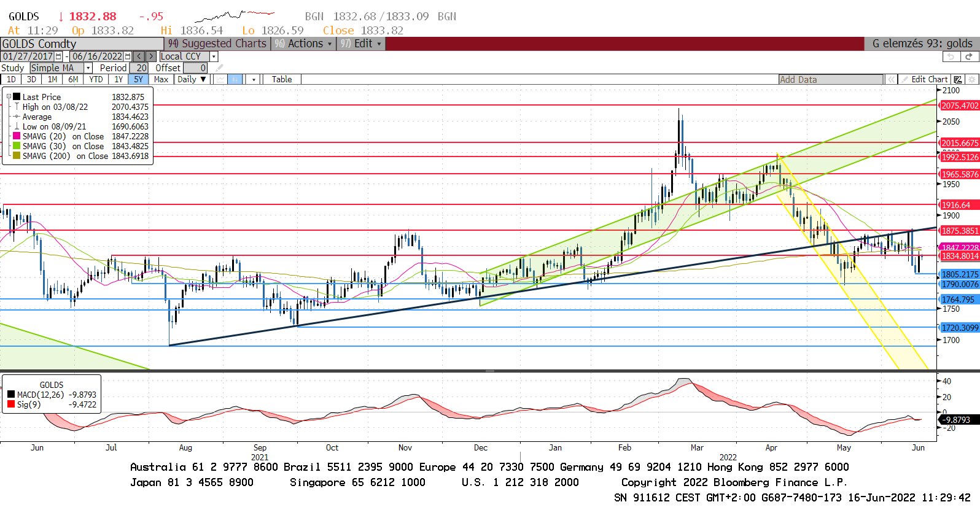Click the Add Data input field
The image size is (980, 518).
(x=831, y=79)
